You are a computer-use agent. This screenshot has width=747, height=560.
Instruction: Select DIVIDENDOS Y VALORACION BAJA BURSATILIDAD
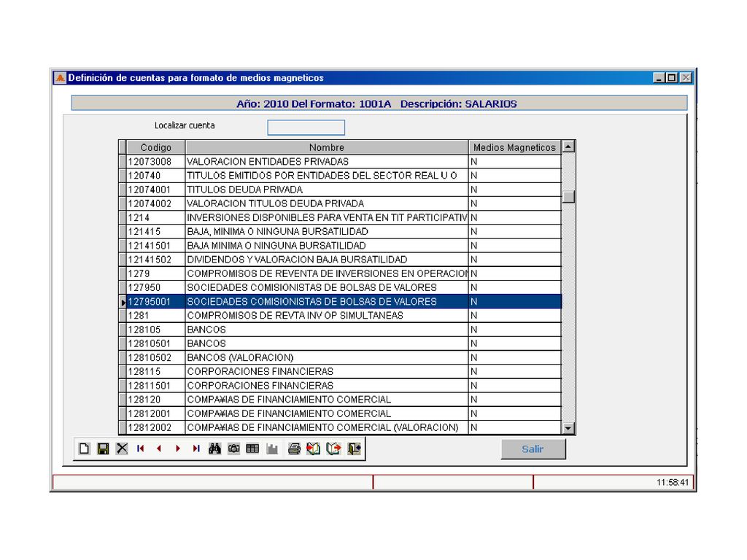[x=327, y=260]
